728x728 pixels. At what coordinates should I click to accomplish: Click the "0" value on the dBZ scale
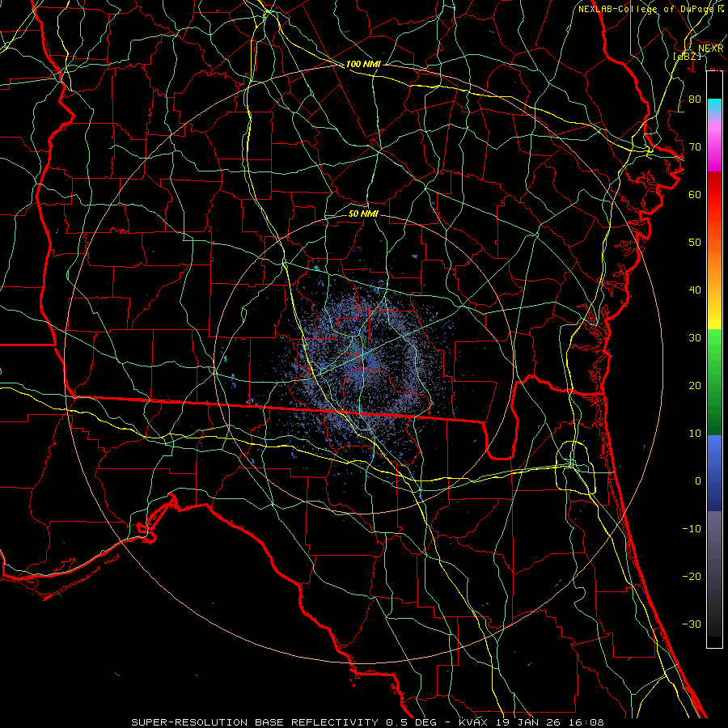(698, 481)
